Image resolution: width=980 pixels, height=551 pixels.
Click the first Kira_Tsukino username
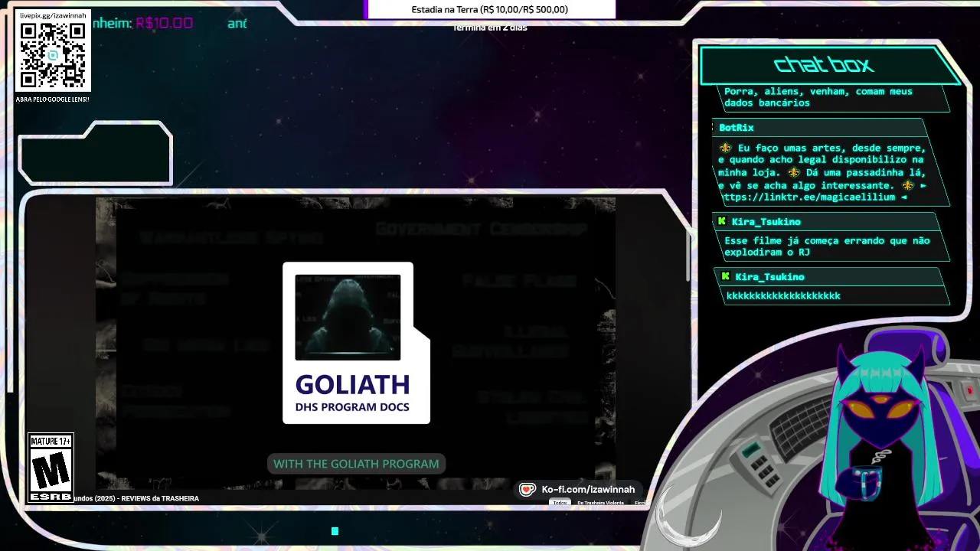coord(766,222)
